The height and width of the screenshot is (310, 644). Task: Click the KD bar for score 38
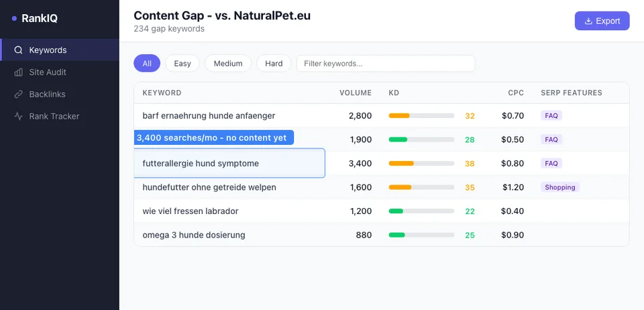tap(421, 164)
